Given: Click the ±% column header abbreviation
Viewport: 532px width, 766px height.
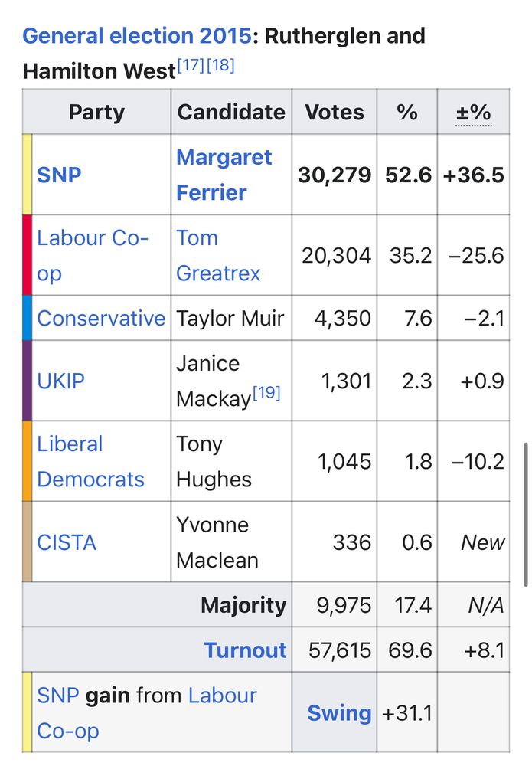Looking at the screenshot, I should coord(473,113).
